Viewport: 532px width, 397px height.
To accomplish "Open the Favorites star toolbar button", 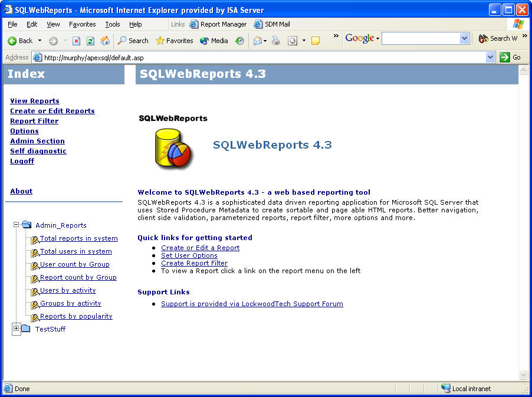I will point(175,41).
